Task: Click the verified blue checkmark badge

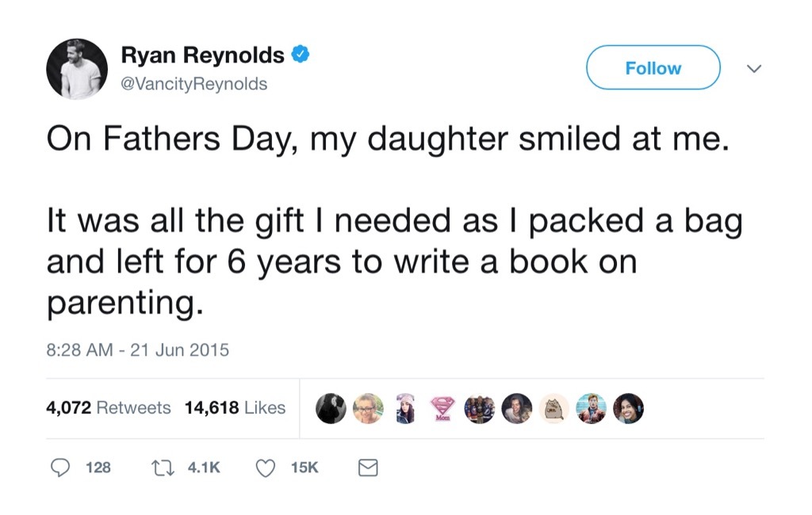Action: pyautogui.click(x=301, y=55)
